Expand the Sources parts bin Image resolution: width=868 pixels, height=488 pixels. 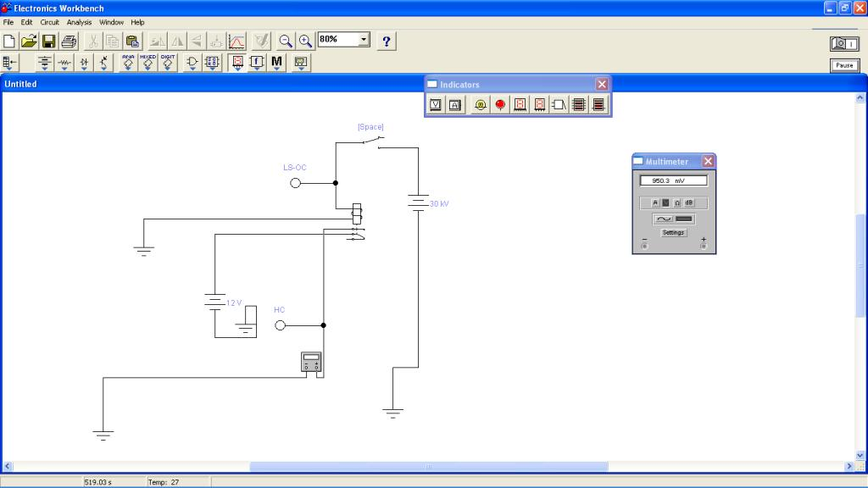[x=45, y=63]
